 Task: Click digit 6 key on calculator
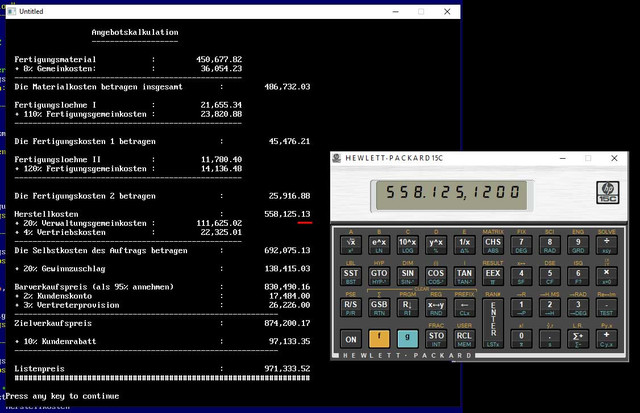578,276
